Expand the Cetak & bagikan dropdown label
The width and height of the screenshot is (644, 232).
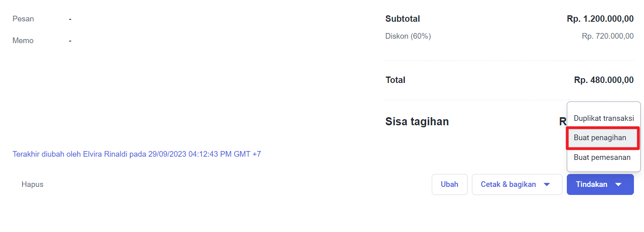pyautogui.click(x=508, y=184)
